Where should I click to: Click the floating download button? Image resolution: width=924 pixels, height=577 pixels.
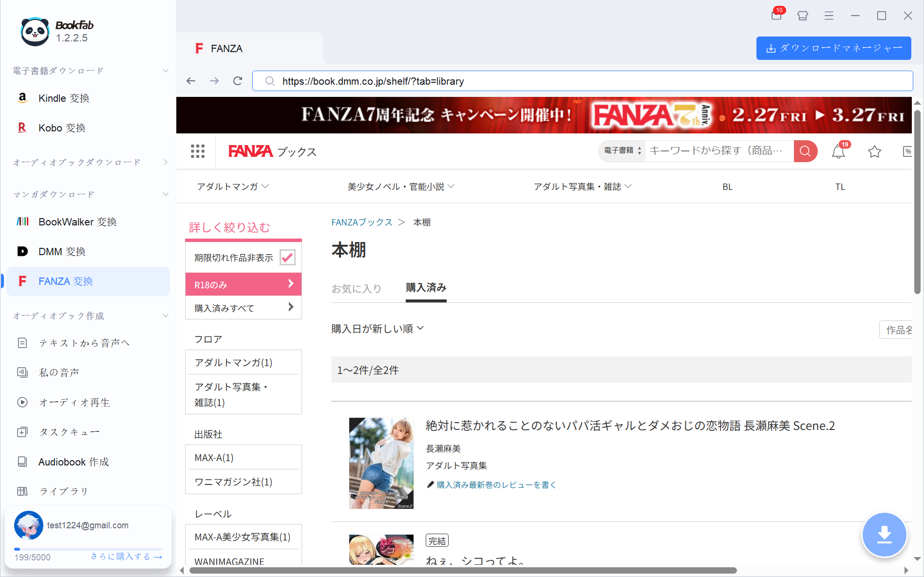tap(885, 535)
